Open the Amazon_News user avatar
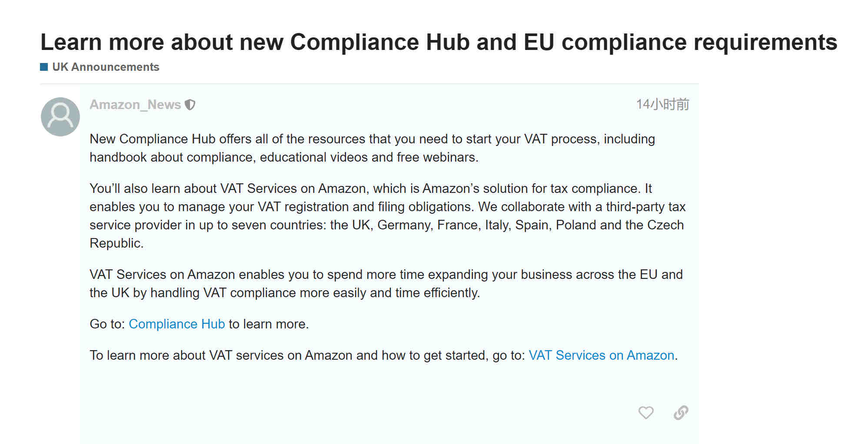 coord(60,116)
